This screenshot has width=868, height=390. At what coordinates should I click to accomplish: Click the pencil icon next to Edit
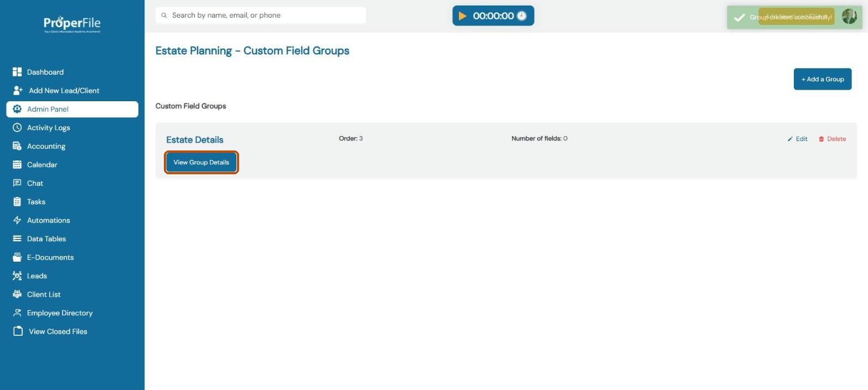(790, 139)
